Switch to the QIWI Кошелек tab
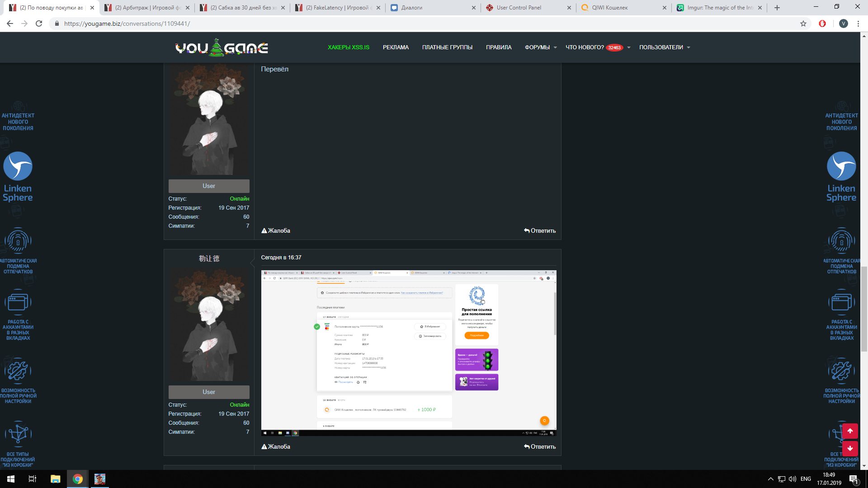Viewport: 868px width, 488px height. tap(609, 8)
